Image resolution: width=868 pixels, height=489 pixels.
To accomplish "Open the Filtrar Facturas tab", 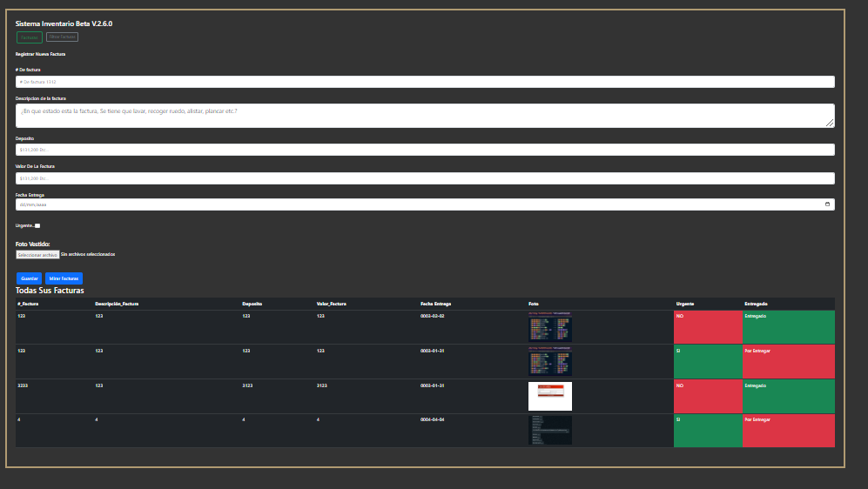I will [x=62, y=37].
